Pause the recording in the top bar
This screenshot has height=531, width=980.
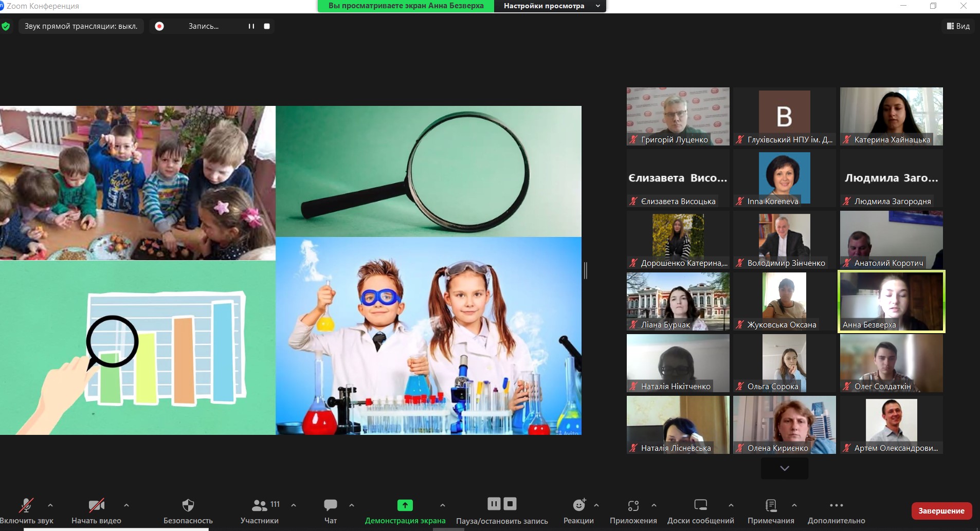pos(251,26)
